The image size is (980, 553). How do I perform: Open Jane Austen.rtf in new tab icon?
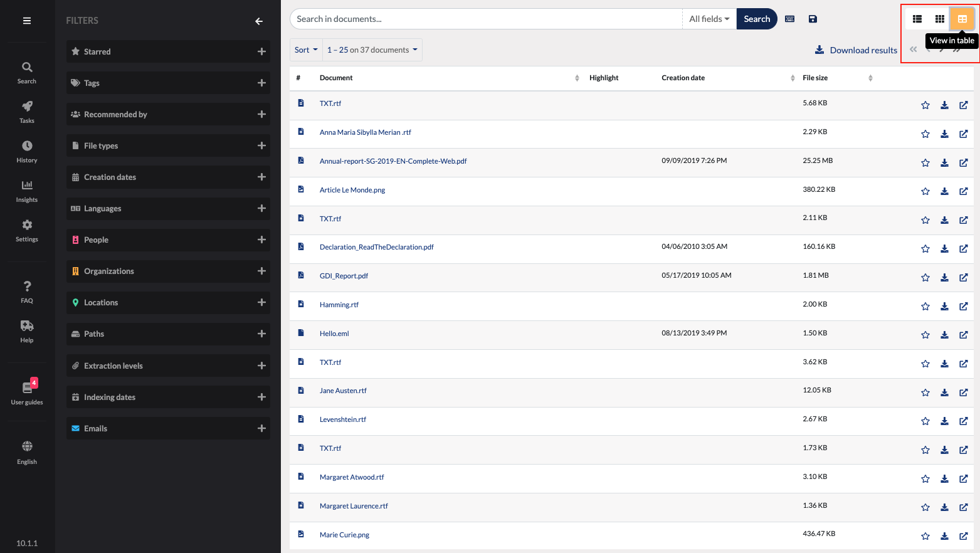pos(964,392)
